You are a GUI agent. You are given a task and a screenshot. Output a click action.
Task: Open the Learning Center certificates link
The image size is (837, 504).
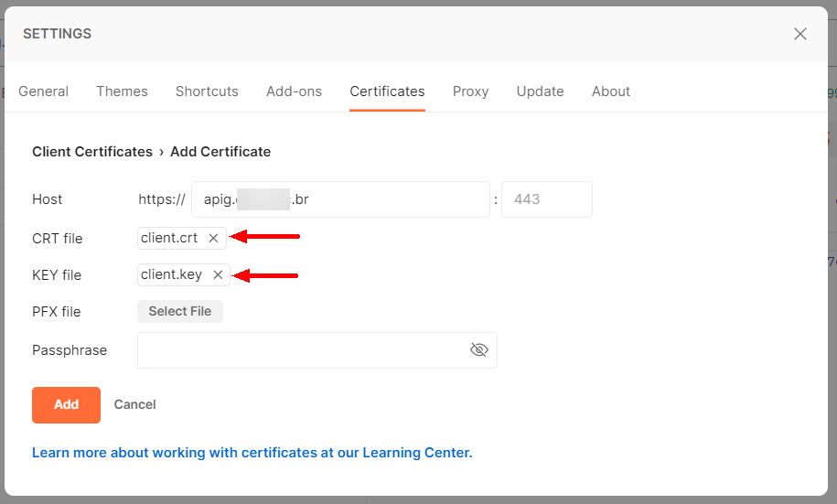click(x=252, y=453)
